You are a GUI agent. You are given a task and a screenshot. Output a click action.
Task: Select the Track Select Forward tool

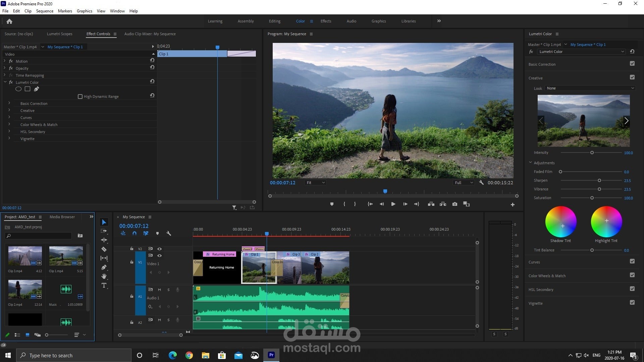tap(104, 230)
